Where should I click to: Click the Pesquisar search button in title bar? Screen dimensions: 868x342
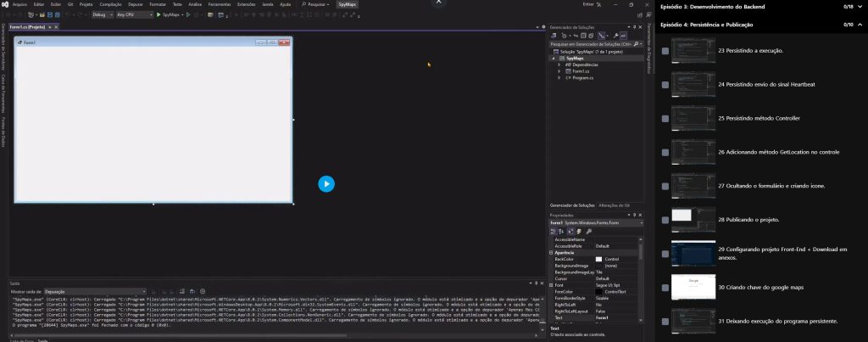[315, 4]
